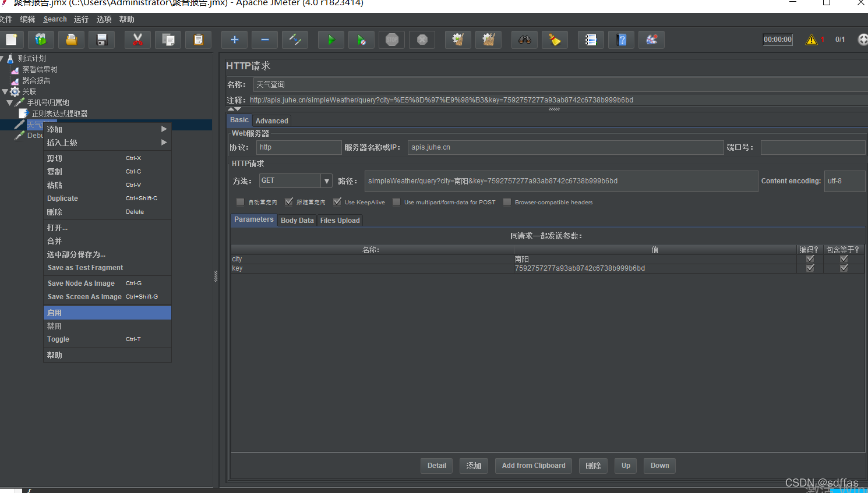
Task: Open the Templates toolbar icon
Action: pos(41,40)
